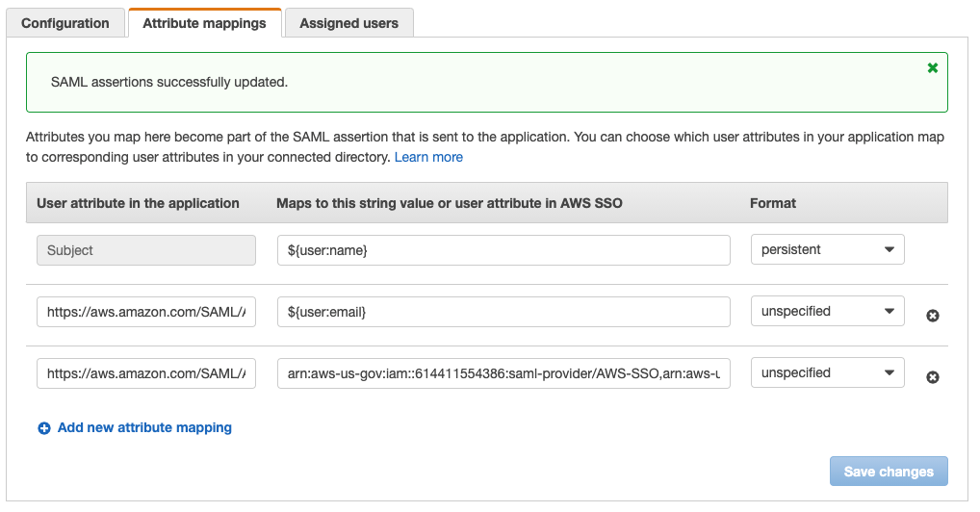
Task: Click the SAML assertions successfully updated message
Action: 169,83
